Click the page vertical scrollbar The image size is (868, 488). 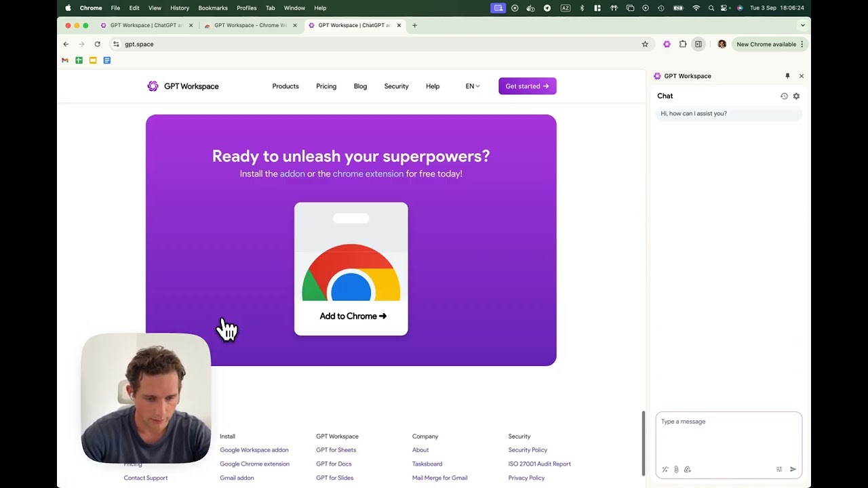pos(643,443)
